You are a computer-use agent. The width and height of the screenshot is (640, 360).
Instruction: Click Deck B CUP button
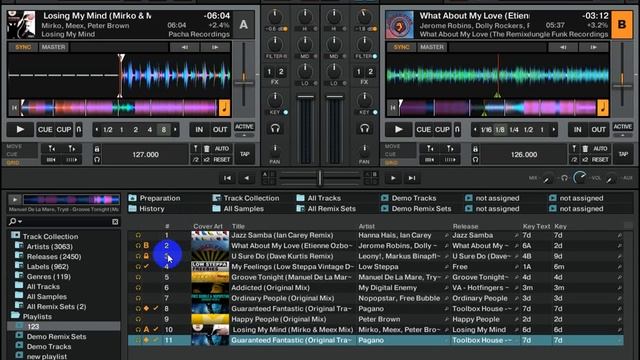(x=442, y=130)
